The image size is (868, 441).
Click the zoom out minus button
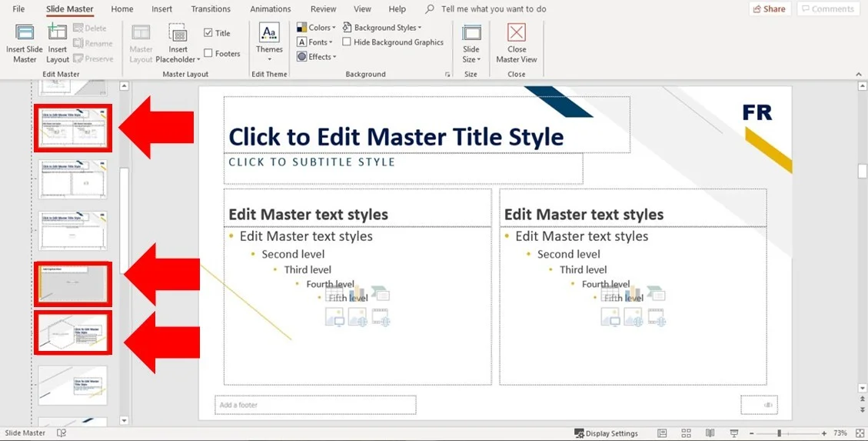click(x=751, y=433)
